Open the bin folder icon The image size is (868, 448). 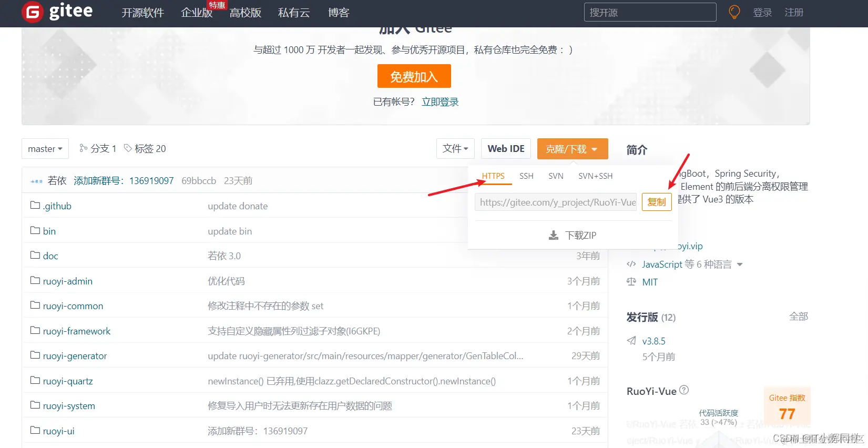(x=35, y=230)
